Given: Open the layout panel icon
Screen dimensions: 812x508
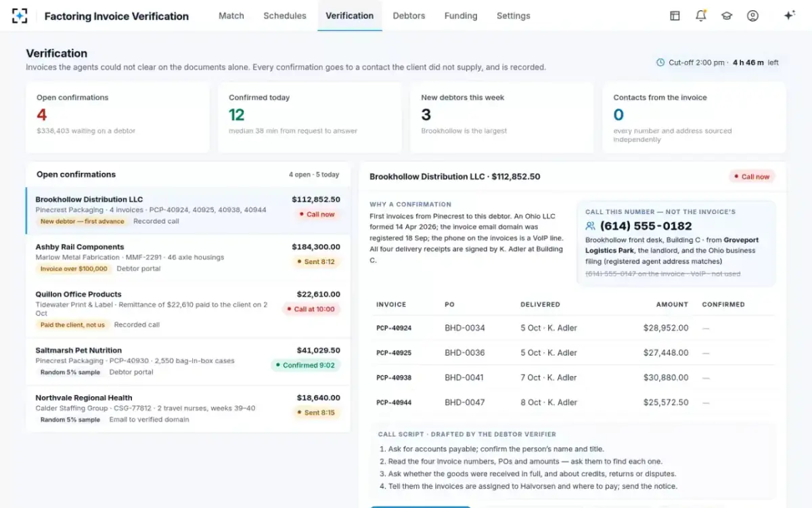Looking at the screenshot, I should click(x=675, y=16).
